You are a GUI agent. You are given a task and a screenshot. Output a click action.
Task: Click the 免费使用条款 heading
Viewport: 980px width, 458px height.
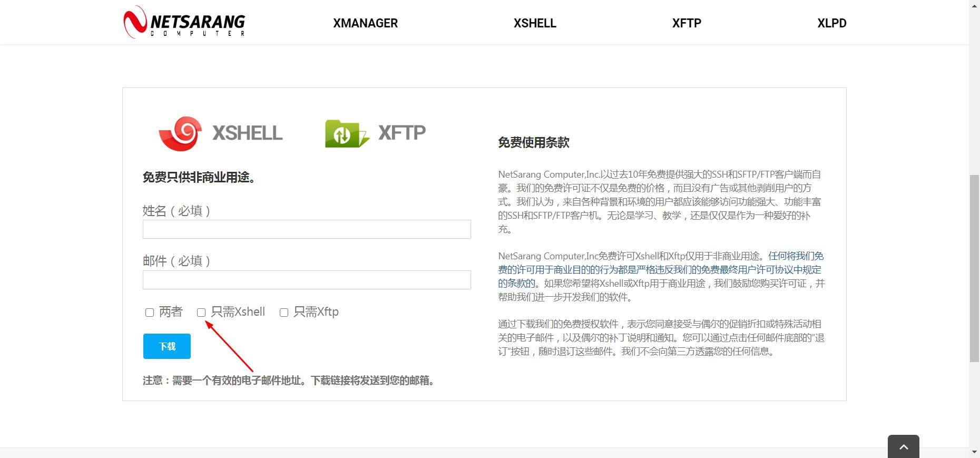pyautogui.click(x=534, y=142)
